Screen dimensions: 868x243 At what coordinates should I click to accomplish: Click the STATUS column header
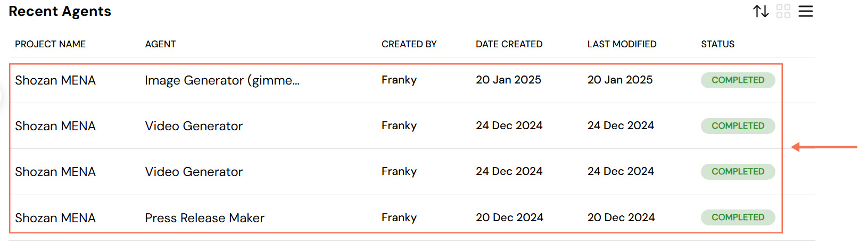pyautogui.click(x=717, y=44)
